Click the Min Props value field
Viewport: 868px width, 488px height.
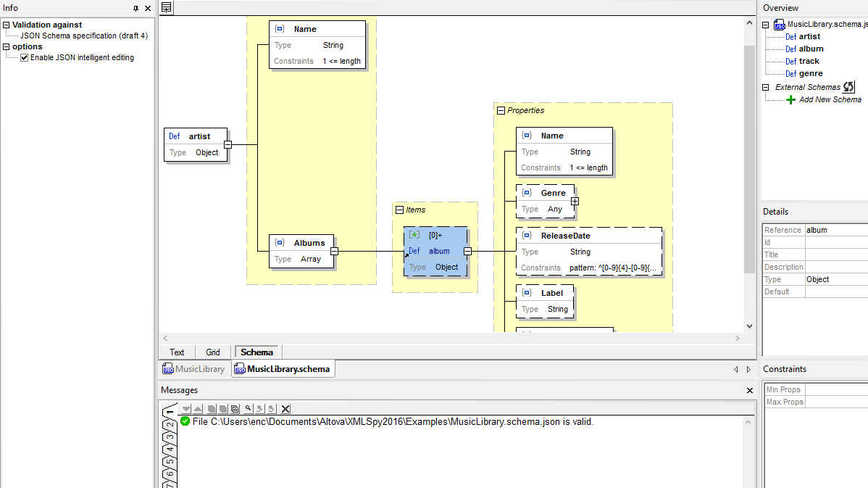point(835,390)
